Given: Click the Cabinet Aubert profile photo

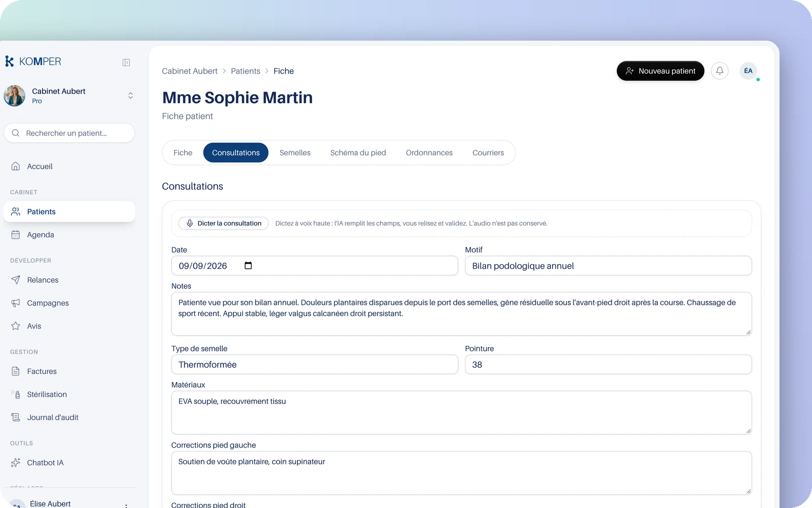Looking at the screenshot, I should (x=15, y=96).
